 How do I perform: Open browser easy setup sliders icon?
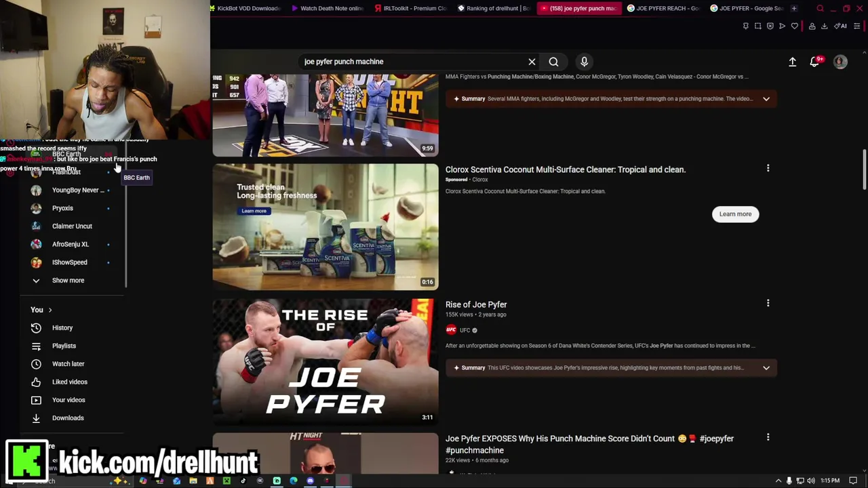(x=857, y=26)
